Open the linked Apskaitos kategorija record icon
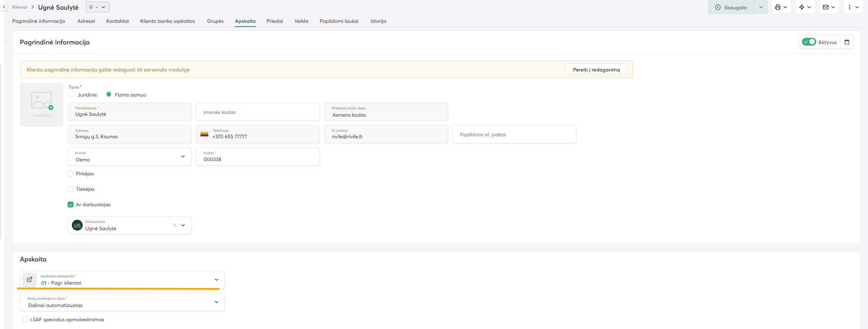Viewport: 868px width, 329px height. (x=29, y=280)
